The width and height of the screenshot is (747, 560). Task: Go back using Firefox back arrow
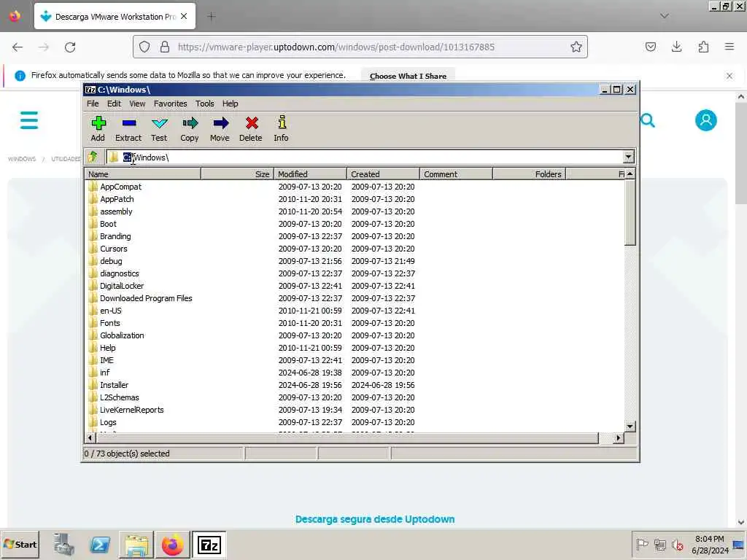[18, 47]
